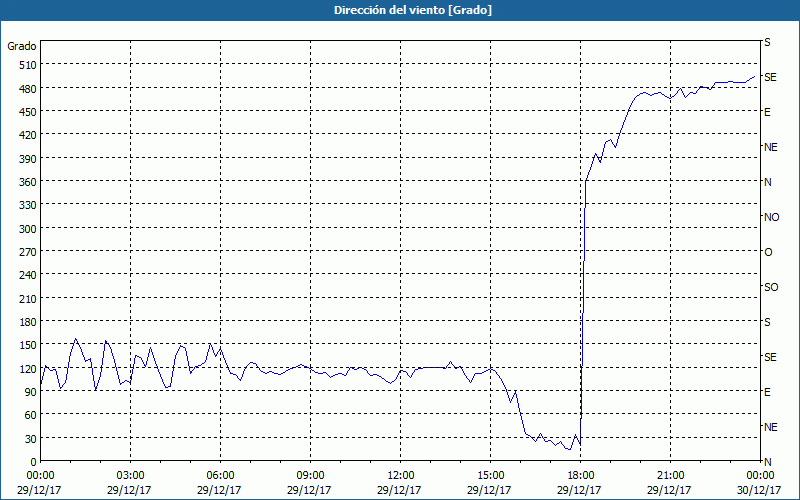800x500 pixels.
Task: Select the 'E' compass label beside 450 gridline
Action: (767, 112)
